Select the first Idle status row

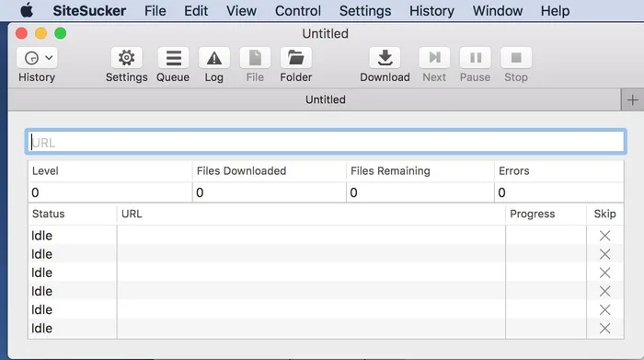click(x=42, y=236)
